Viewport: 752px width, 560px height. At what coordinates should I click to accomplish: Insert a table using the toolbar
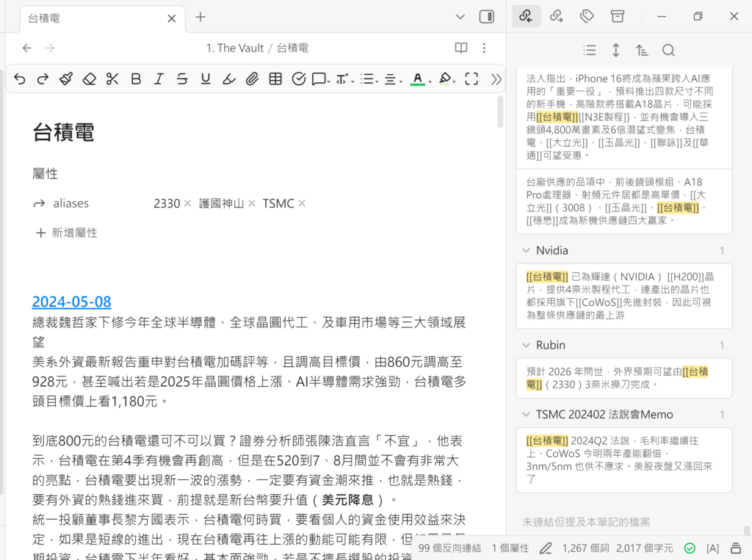(275, 79)
